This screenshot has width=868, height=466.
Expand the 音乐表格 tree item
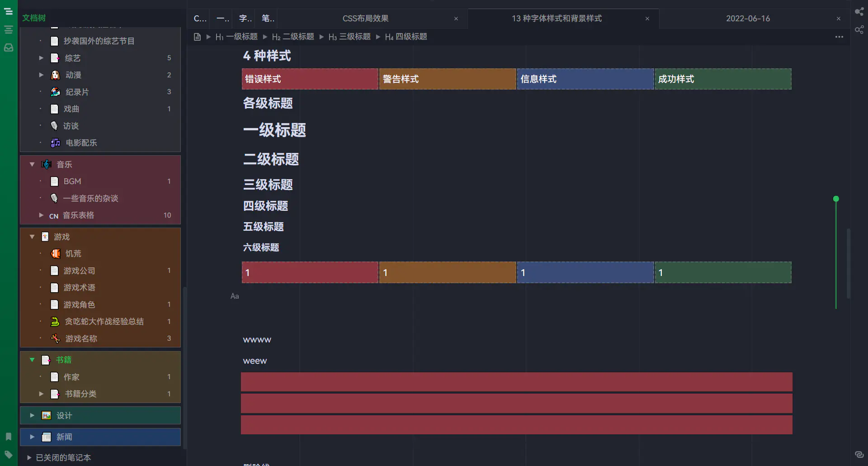pyautogui.click(x=41, y=215)
